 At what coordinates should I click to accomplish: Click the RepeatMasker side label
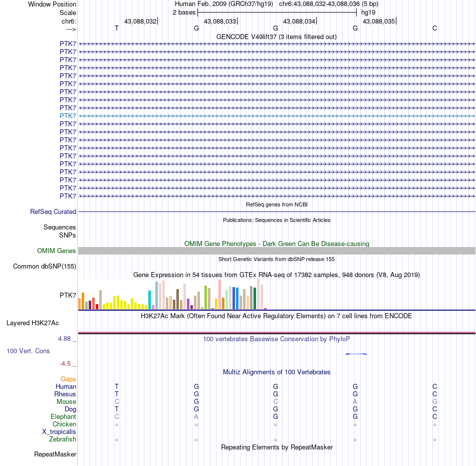[55, 454]
